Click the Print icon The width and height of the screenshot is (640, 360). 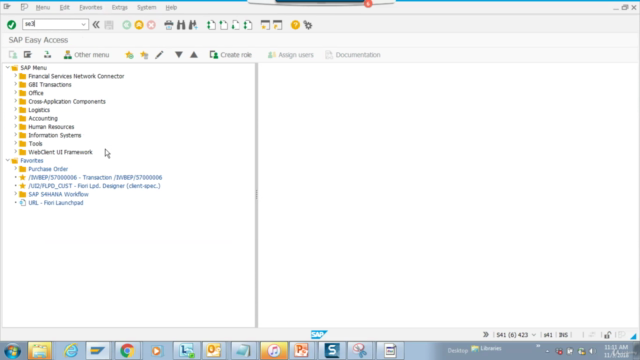tap(169, 25)
